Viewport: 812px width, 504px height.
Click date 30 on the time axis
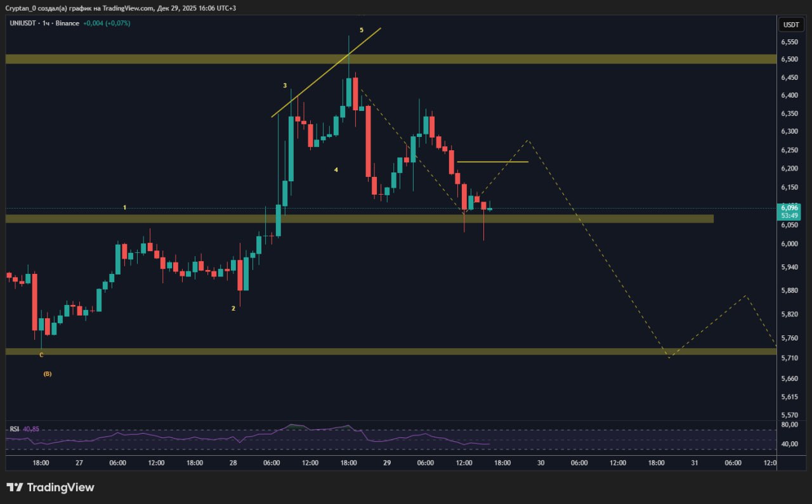point(540,463)
